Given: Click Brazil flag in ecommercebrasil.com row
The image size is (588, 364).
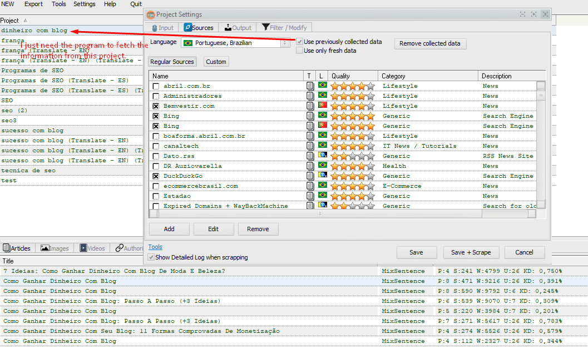Looking at the screenshot, I should [322, 186].
